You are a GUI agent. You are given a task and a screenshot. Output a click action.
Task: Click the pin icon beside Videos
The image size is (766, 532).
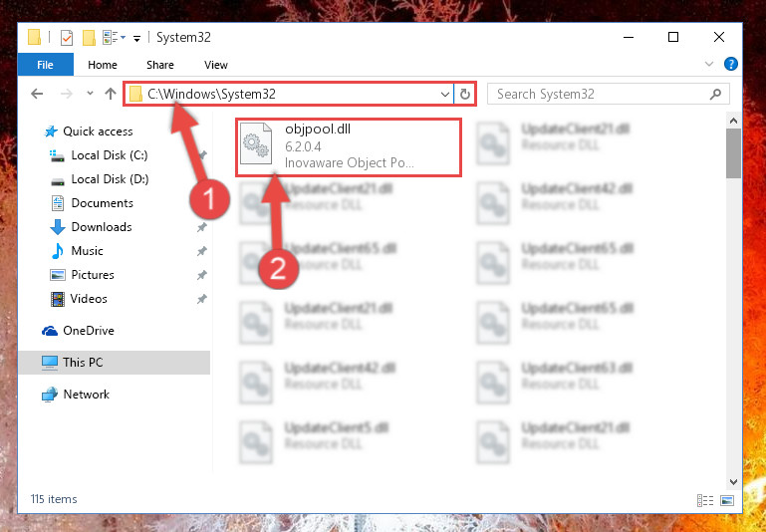201,299
